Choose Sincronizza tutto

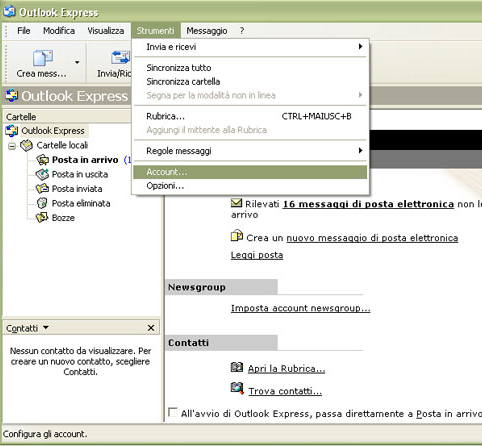point(250,68)
